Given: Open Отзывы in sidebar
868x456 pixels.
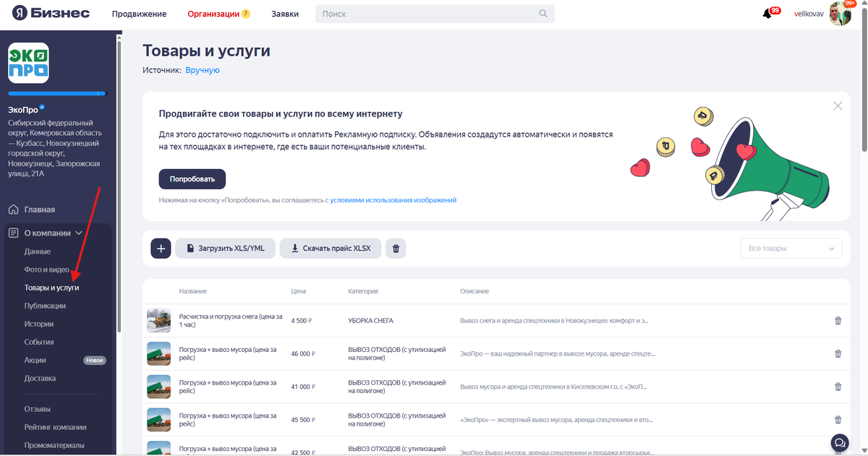Looking at the screenshot, I should 38,409.
